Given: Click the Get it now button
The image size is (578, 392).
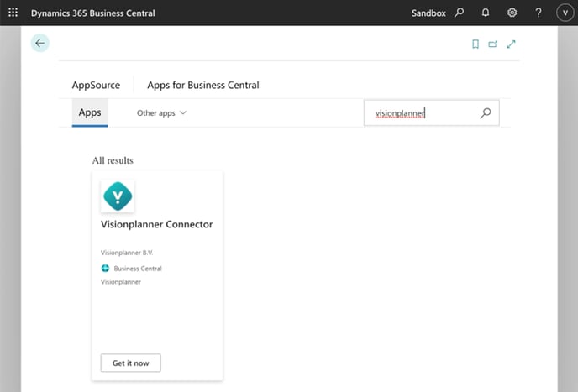Looking at the screenshot, I should (130, 363).
